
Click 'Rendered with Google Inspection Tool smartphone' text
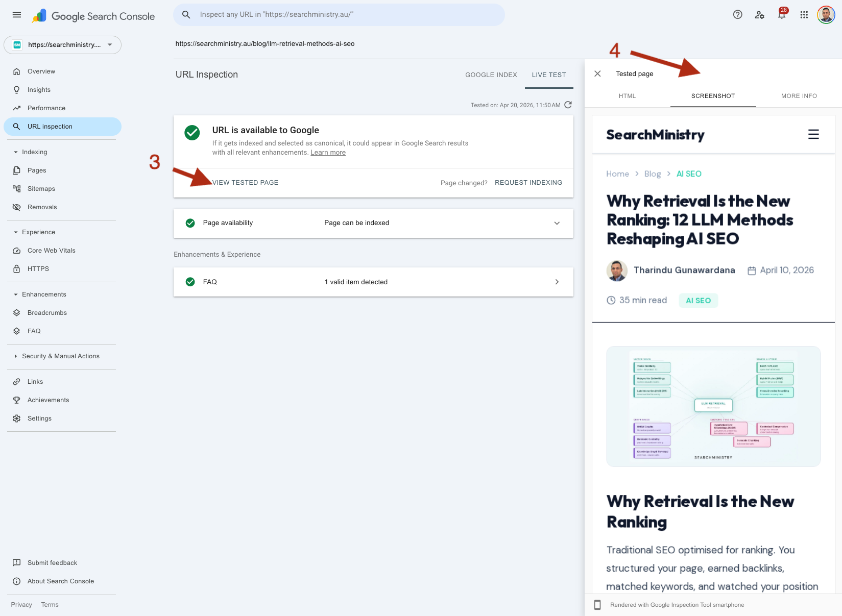[677, 605]
